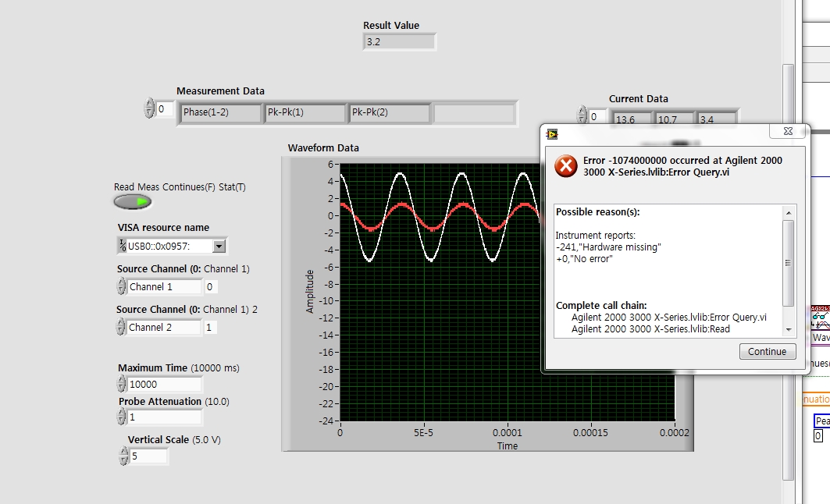Click the Probe Attenuation value stepper
The width and height of the screenshot is (830, 504).
pyautogui.click(x=121, y=417)
